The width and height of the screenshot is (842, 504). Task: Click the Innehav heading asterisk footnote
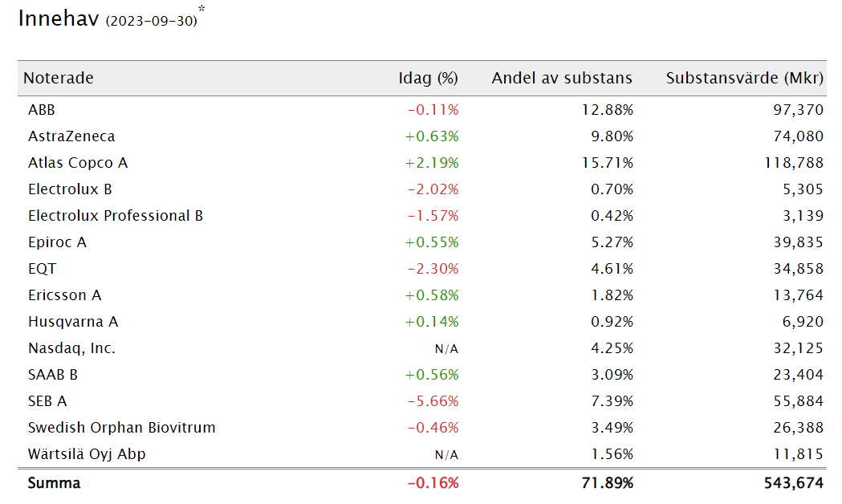point(201,9)
